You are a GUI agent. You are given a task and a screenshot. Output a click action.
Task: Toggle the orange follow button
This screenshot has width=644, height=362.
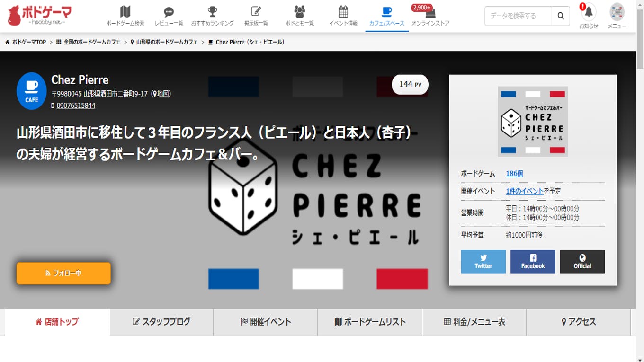[x=63, y=273]
